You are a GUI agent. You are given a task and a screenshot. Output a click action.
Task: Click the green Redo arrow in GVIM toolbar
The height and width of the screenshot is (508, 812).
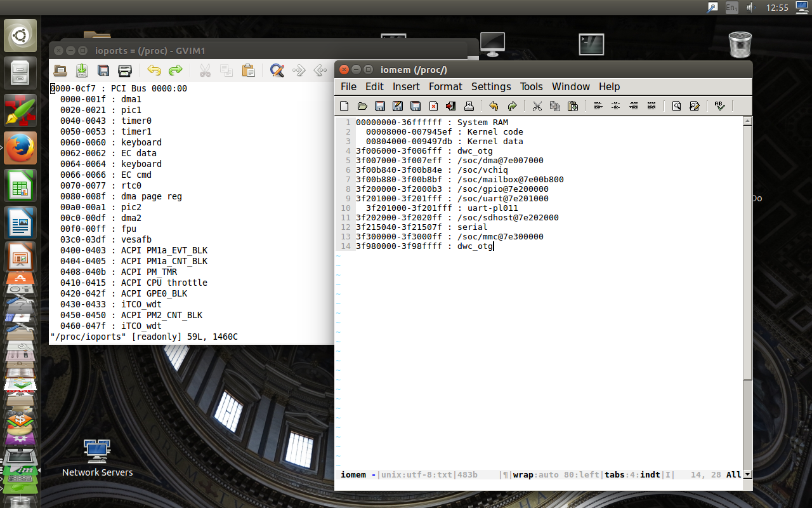(x=176, y=70)
